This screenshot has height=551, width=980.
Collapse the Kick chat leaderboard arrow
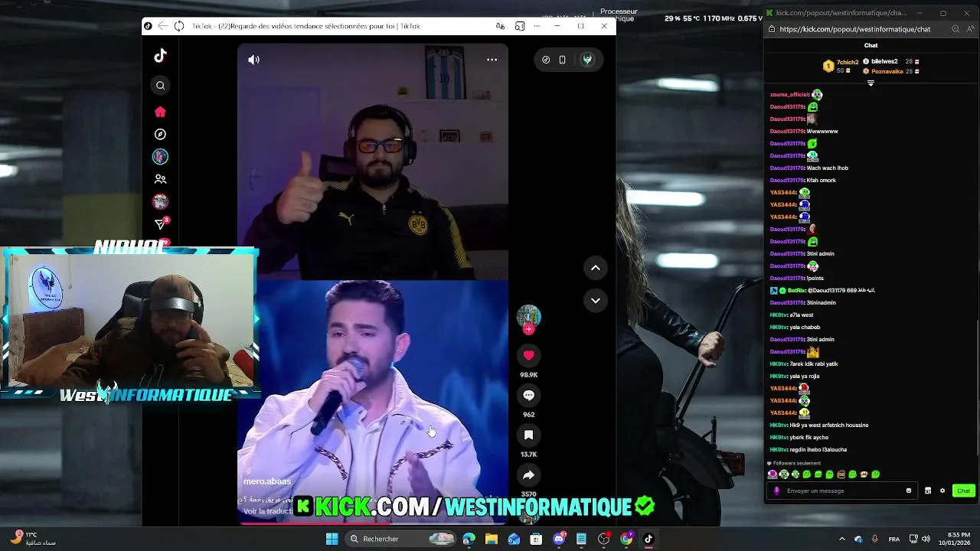[871, 83]
